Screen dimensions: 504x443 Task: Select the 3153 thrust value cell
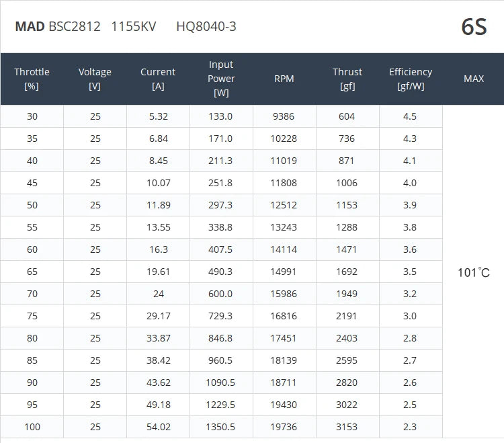click(x=347, y=427)
